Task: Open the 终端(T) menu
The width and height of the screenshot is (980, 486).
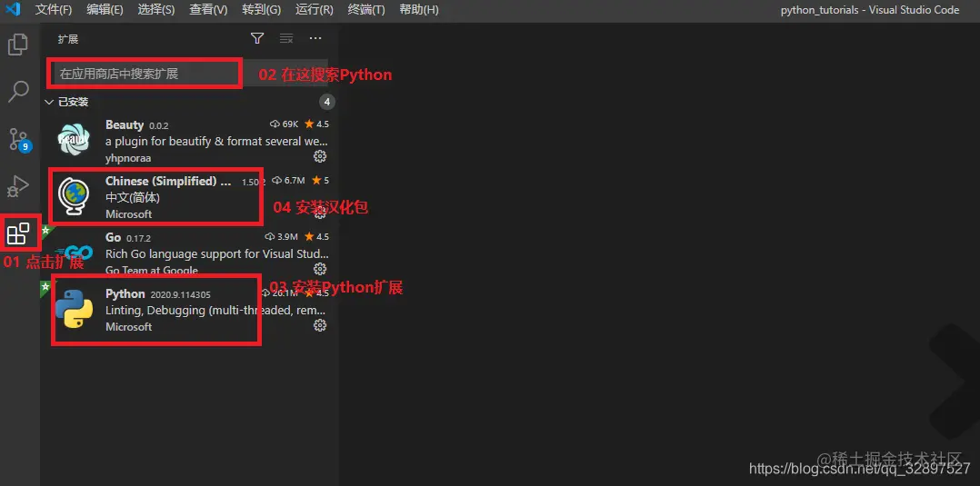Action: pyautogui.click(x=366, y=10)
